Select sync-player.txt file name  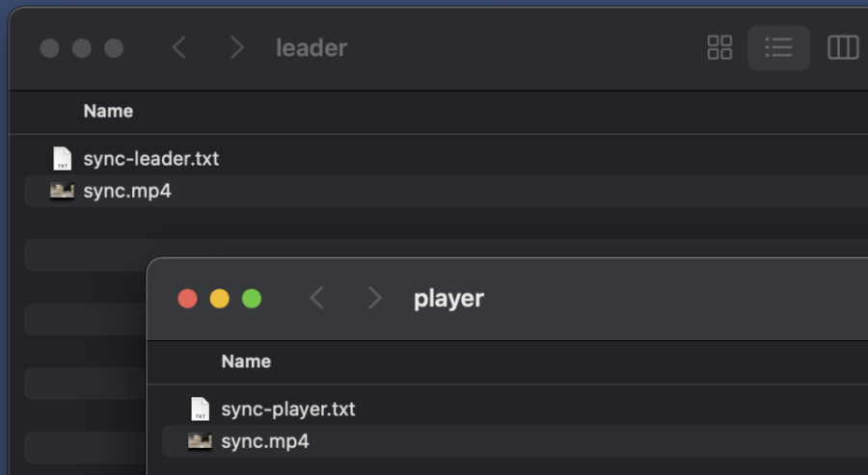pyautogui.click(x=288, y=409)
